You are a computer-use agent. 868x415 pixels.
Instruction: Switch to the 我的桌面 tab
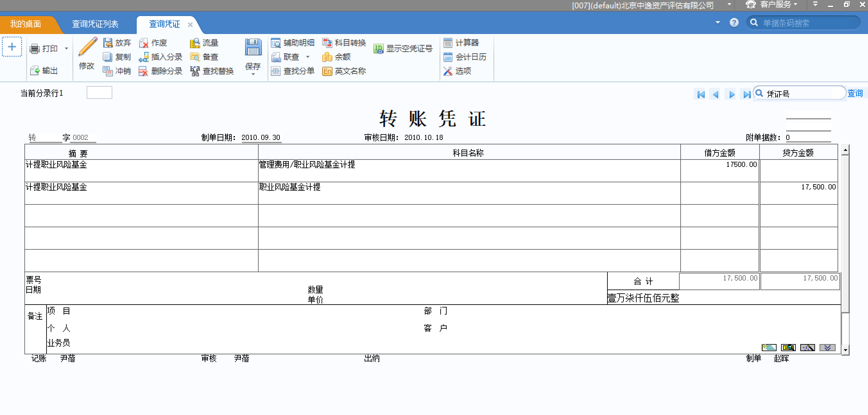pyautogui.click(x=26, y=24)
